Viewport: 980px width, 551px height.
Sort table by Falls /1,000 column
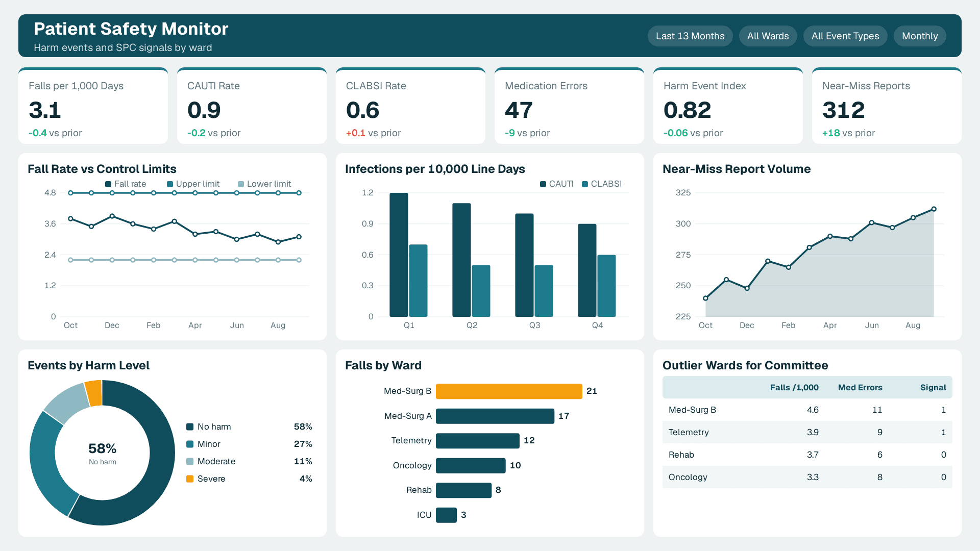point(794,388)
